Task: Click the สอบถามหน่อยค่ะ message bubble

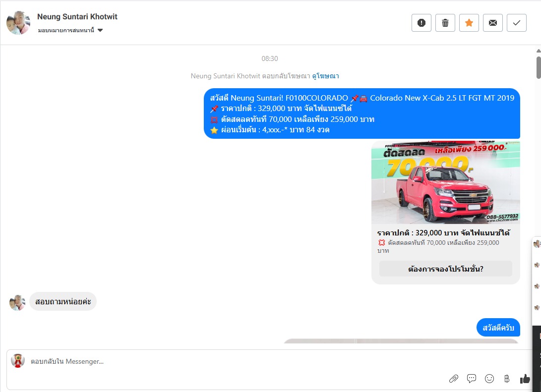Action: (63, 301)
